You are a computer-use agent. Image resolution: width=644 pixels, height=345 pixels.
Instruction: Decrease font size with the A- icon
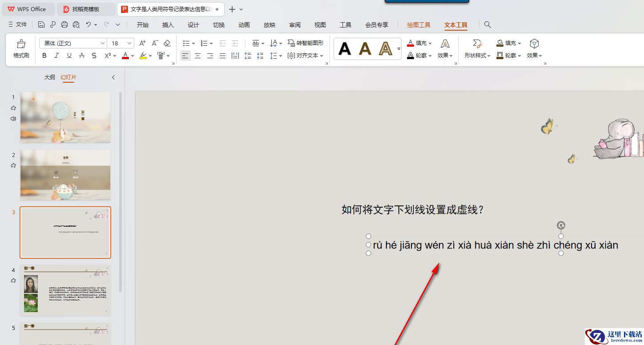pos(155,43)
